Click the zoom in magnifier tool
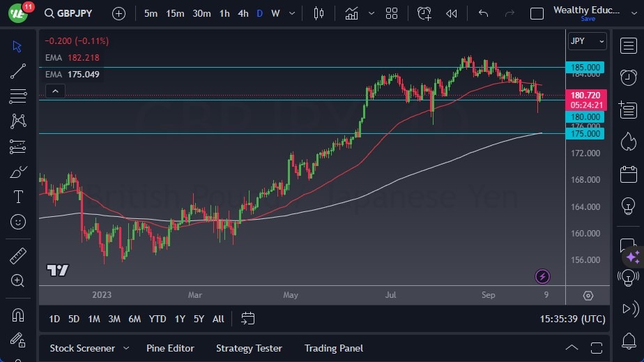Screen dimensions: 644x362 coord(18,280)
